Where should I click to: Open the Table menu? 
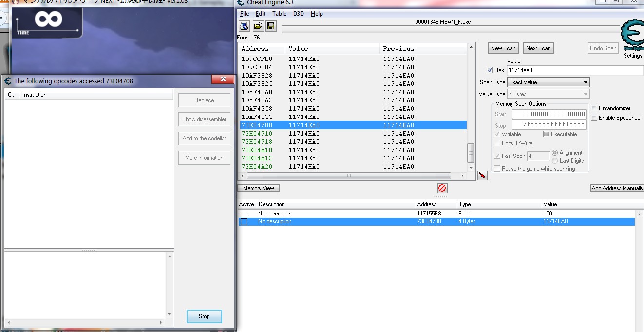point(279,14)
